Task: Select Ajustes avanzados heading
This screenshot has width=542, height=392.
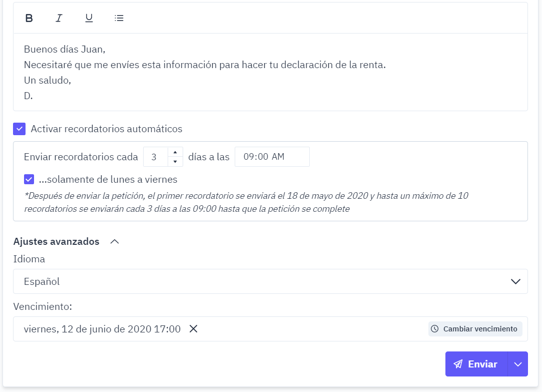Action: click(x=56, y=241)
